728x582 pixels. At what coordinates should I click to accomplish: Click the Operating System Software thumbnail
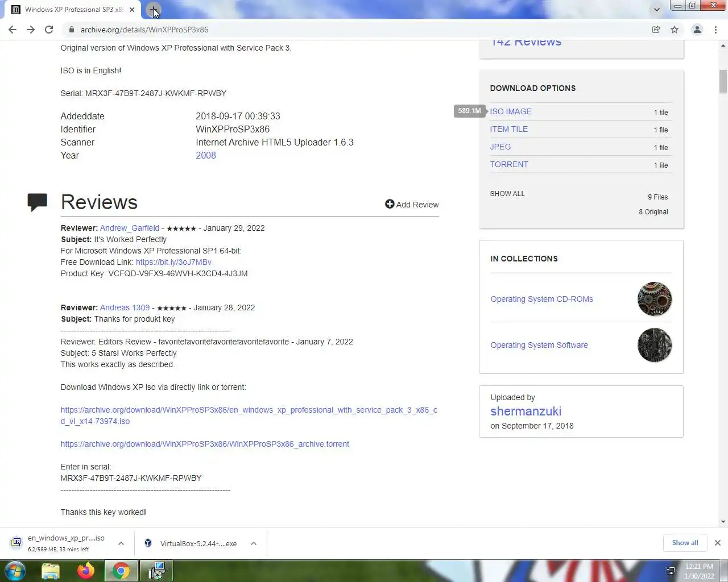click(655, 345)
